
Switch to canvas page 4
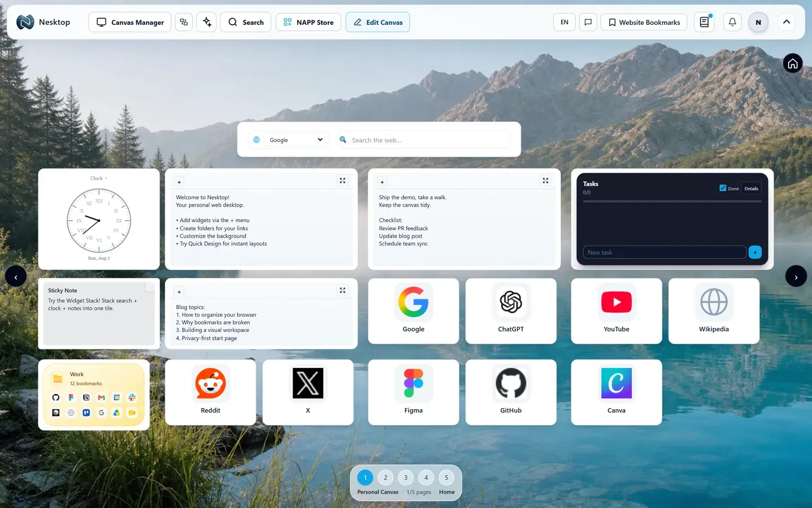coord(426,478)
